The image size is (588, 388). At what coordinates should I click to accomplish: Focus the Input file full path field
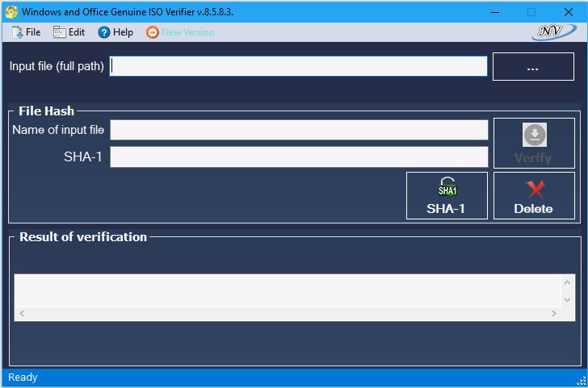(298, 66)
